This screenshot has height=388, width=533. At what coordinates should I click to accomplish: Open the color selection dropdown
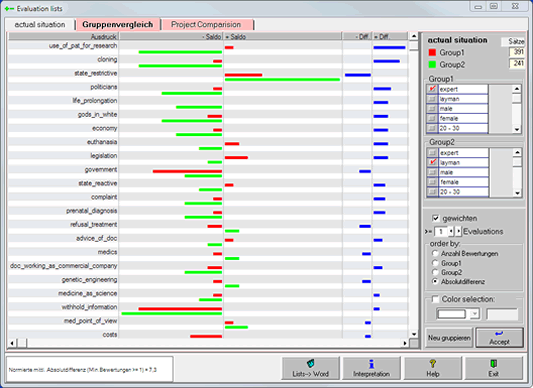click(x=475, y=314)
